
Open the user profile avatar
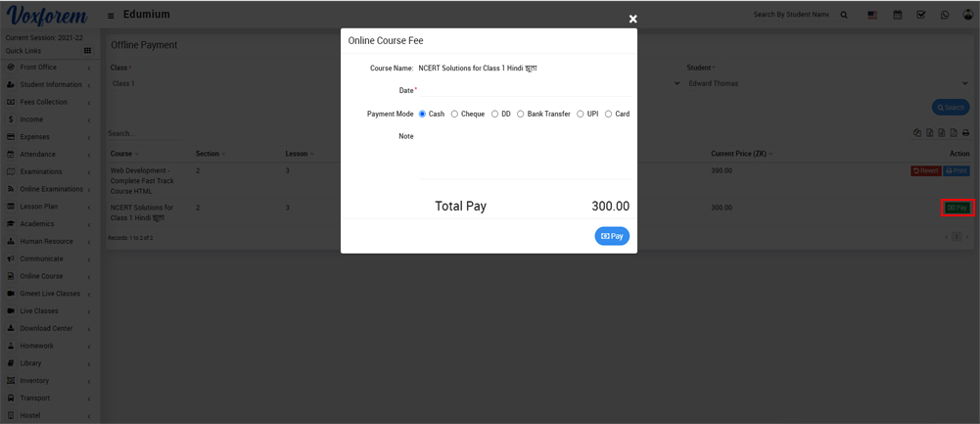coord(968,15)
